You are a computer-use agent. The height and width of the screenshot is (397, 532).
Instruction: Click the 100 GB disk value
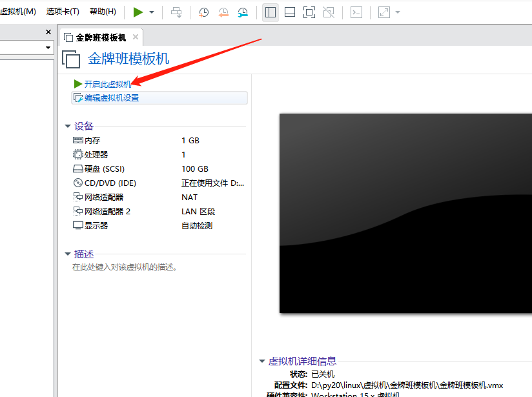(x=195, y=169)
